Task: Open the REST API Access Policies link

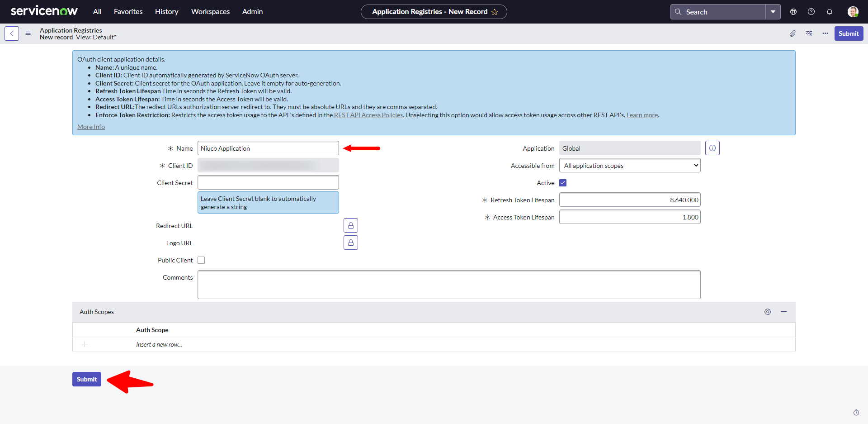Action: coord(368,115)
